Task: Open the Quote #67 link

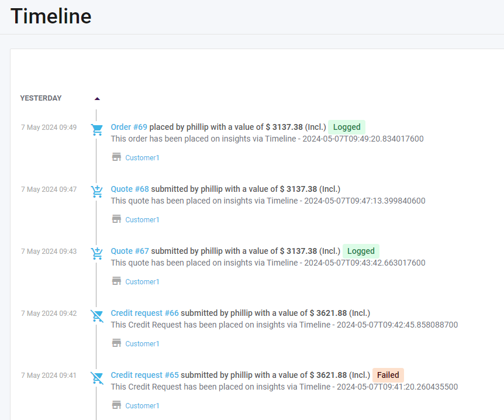Action: [x=130, y=251]
